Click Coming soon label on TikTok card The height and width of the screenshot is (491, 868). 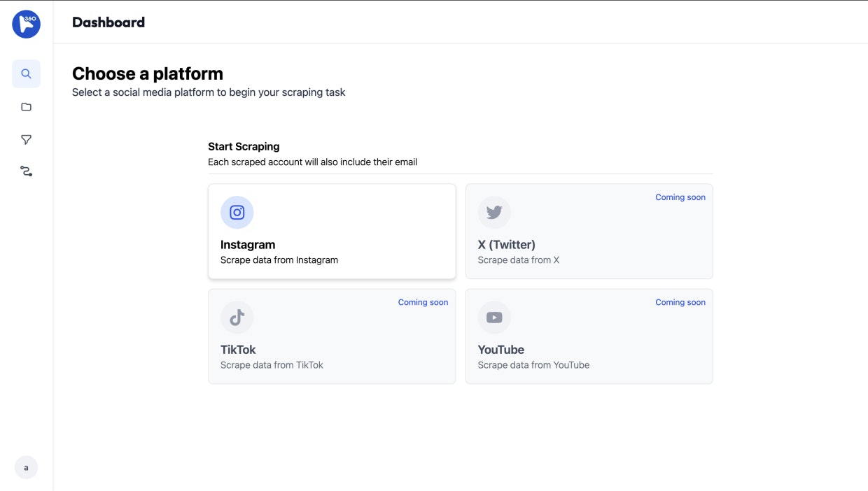(423, 302)
